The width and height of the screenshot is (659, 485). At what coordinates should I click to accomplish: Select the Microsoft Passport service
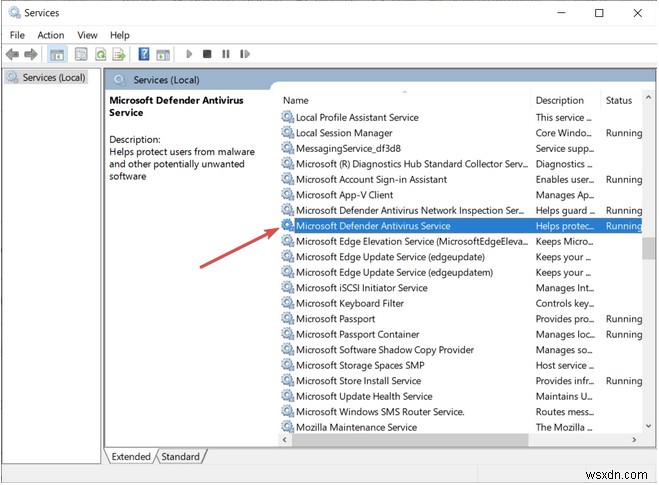461,319
